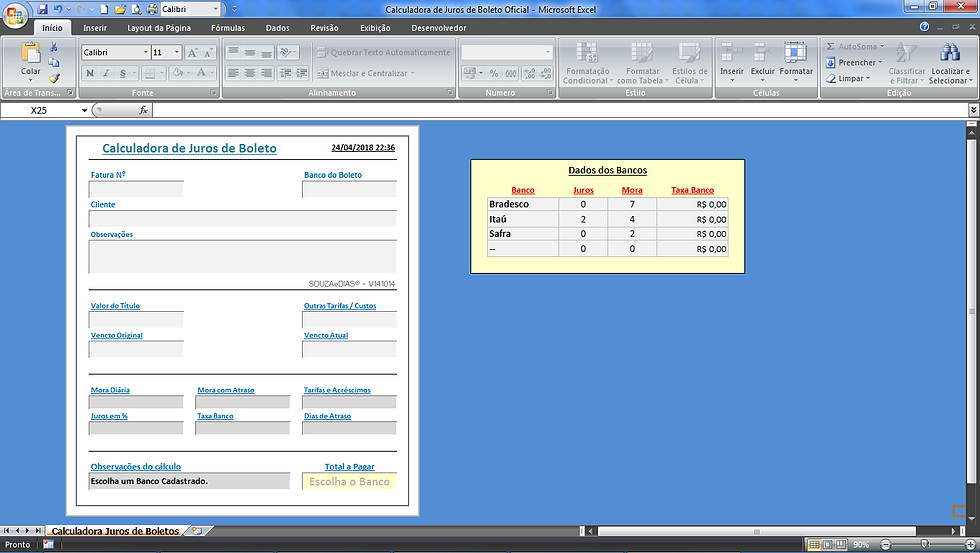980x553 pixels.
Task: Open Formatação Condicional menu
Action: tap(588, 63)
